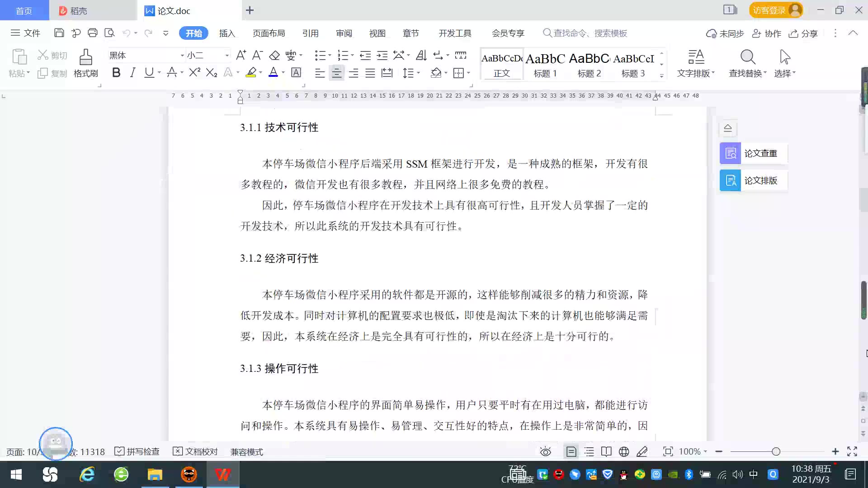Toggle bold formatting
The width and height of the screenshot is (868, 488).
(x=116, y=72)
